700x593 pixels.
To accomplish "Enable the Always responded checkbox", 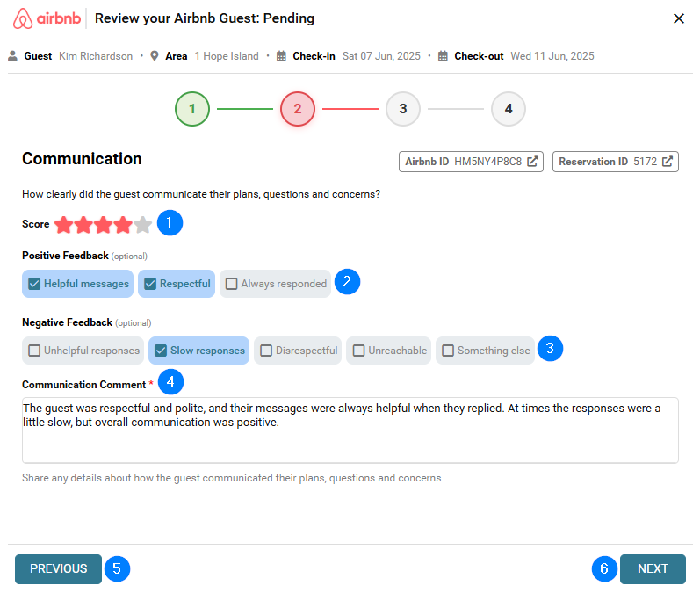I will click(232, 284).
